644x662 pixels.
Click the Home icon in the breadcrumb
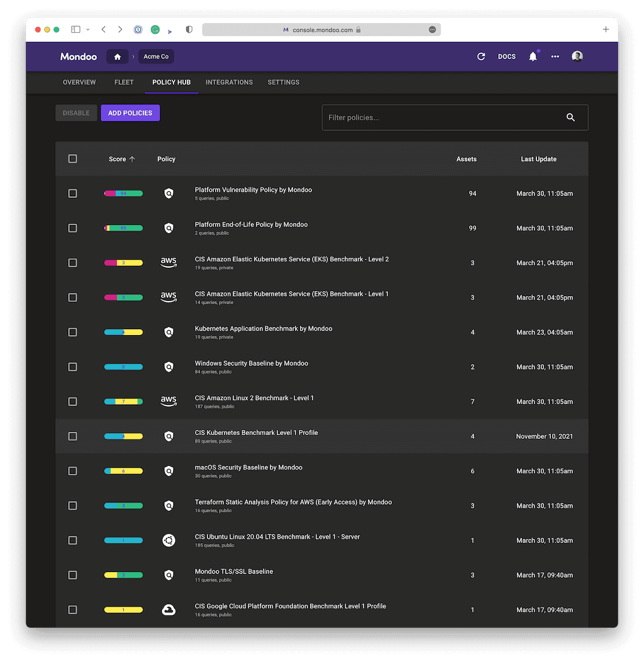click(x=117, y=57)
